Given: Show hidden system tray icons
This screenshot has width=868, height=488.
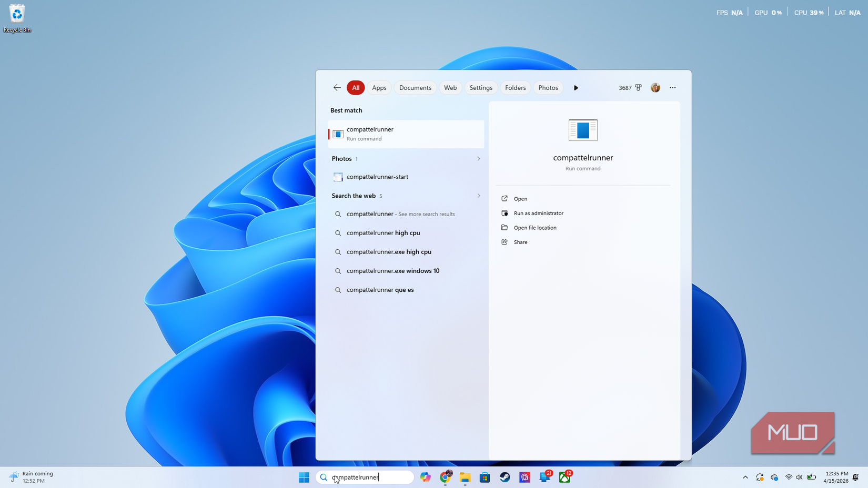Looking at the screenshot, I should point(745,477).
